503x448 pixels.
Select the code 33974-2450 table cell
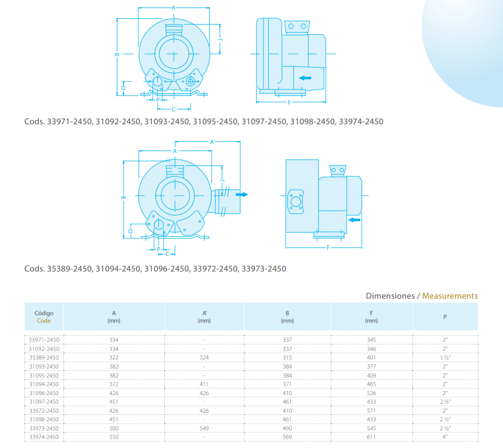click(x=44, y=437)
